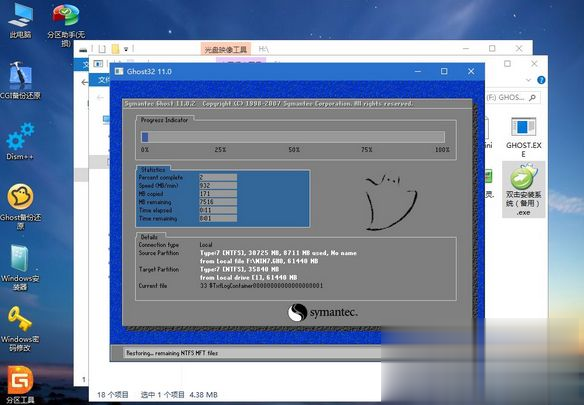Expand the explorer ribbon chevron
The image size is (584, 405).
tap(528, 80)
